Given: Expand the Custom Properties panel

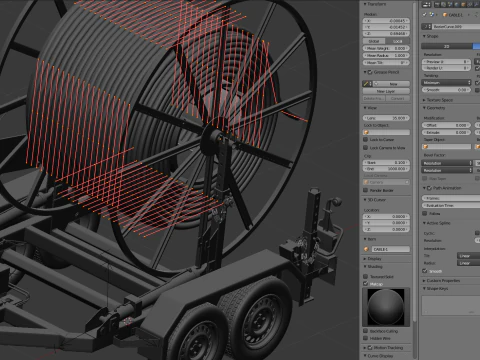Looking at the screenshot, I should click(424, 281).
